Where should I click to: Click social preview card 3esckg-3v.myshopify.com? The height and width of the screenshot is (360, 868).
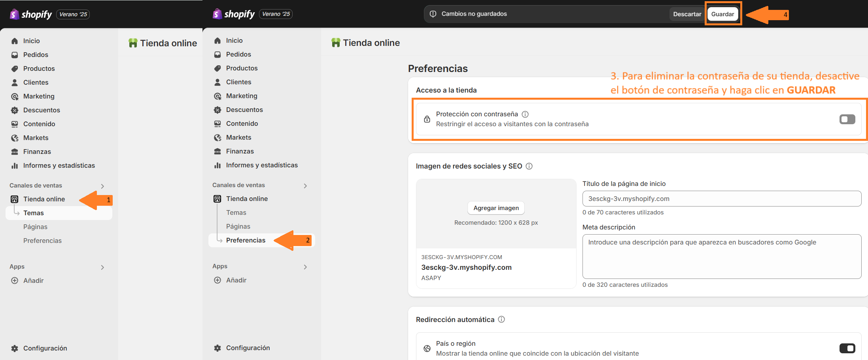pos(496,233)
